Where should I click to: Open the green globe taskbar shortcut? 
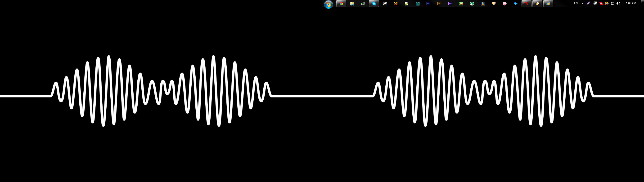tap(461, 4)
